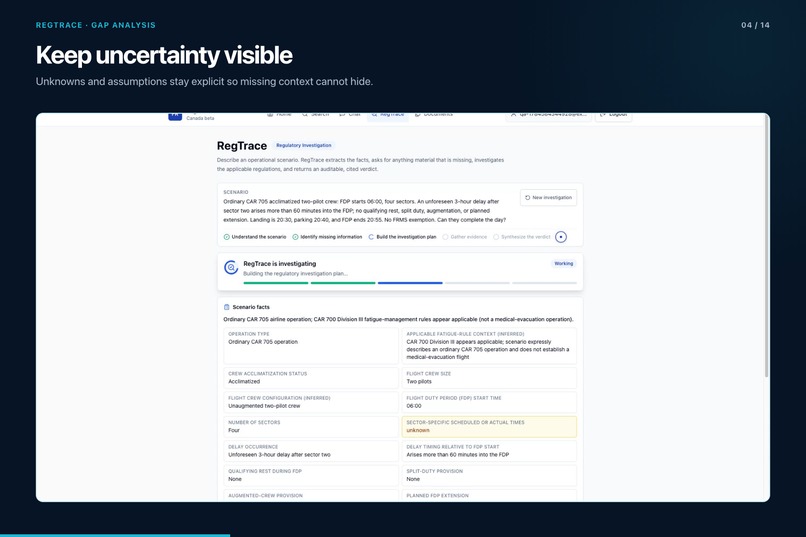
Task: Select the Unaugmented two-pilot crew value
Action: 264,406
